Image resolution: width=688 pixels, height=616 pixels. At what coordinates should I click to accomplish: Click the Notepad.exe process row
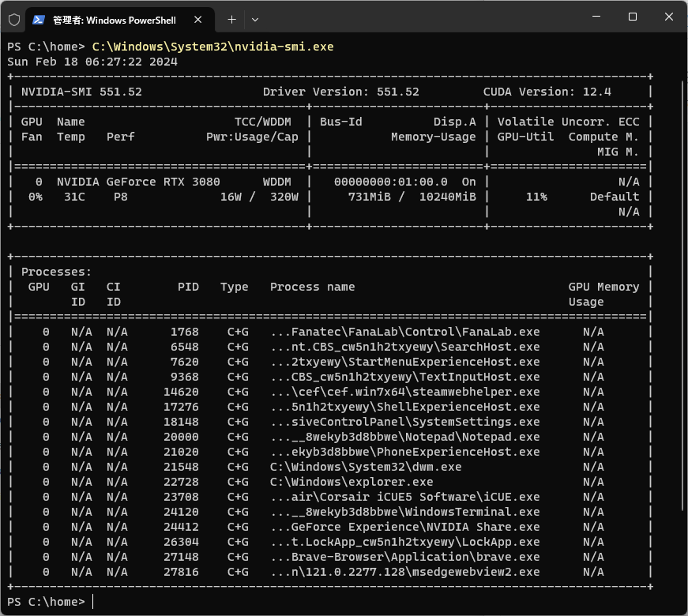point(329,437)
